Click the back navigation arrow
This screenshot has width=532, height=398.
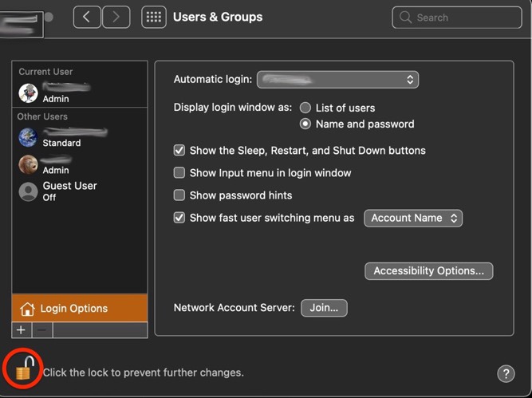(x=87, y=17)
